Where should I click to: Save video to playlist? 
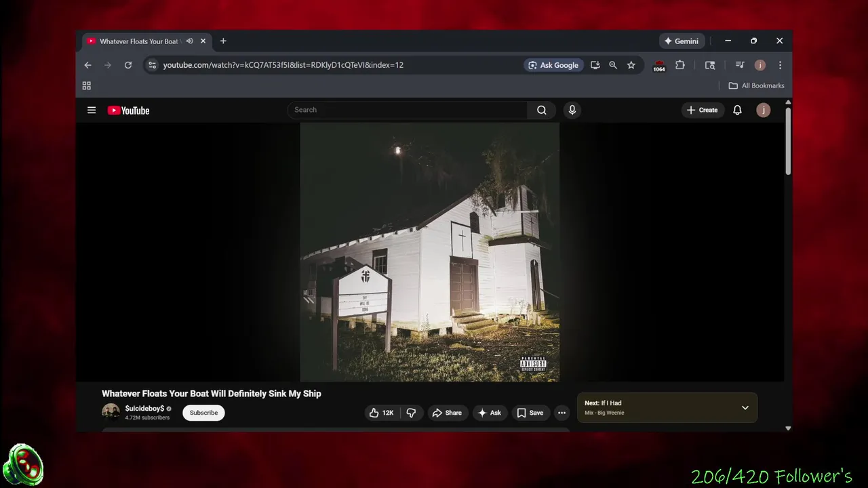[x=530, y=413]
